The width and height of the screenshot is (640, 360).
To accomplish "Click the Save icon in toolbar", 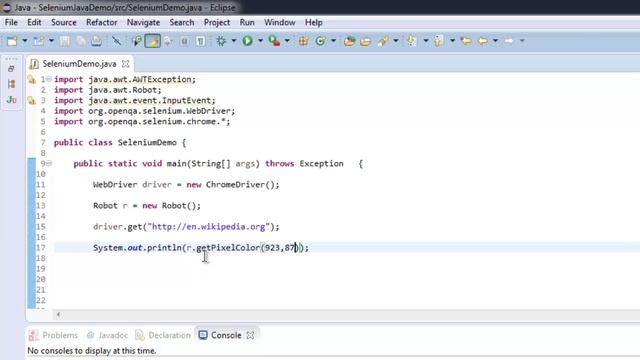I will pyautogui.click(x=64, y=41).
